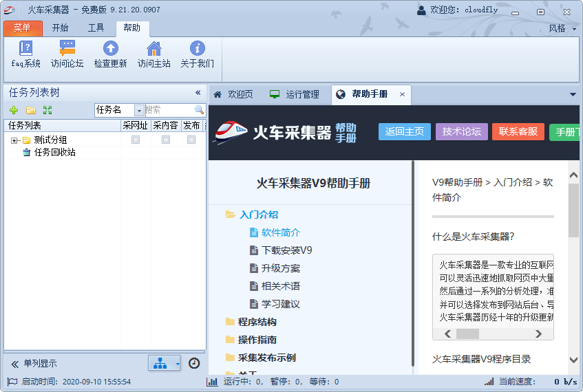Screen dimensions: 583x392
Task: Click the 测试分组 folder icon
Action: [26, 140]
